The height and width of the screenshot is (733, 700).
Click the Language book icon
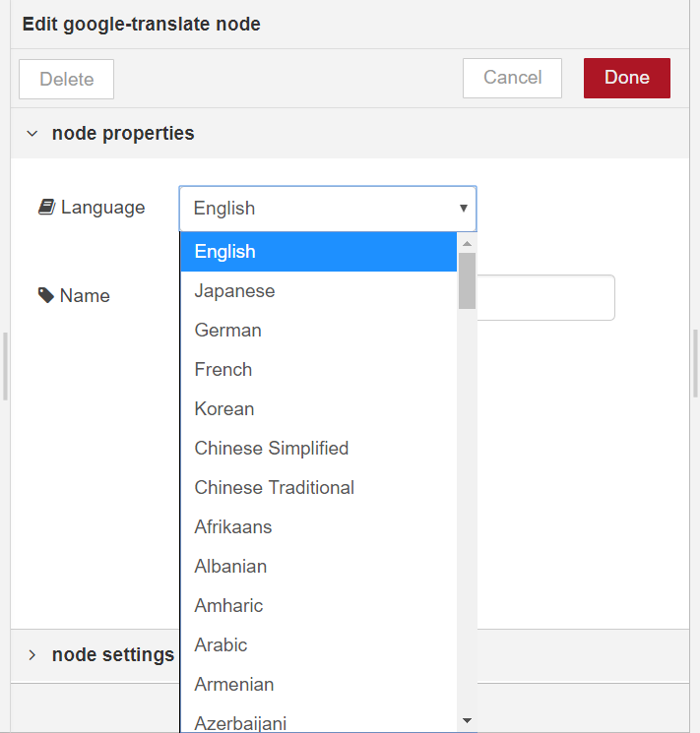(47, 207)
